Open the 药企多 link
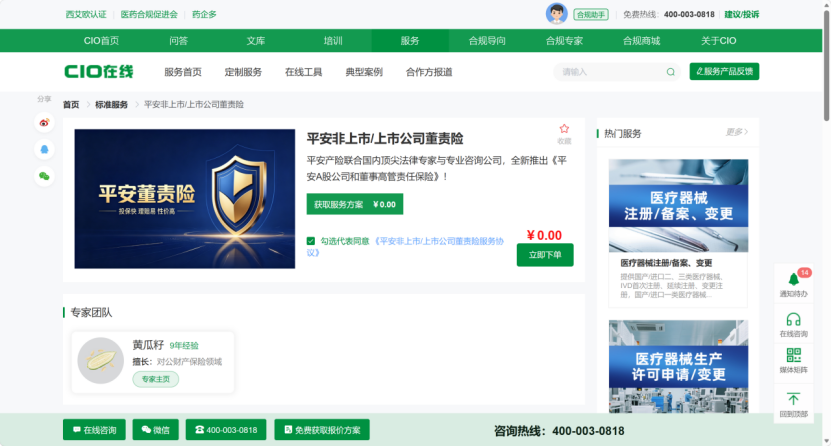This screenshot has height=446, width=832. (204, 14)
